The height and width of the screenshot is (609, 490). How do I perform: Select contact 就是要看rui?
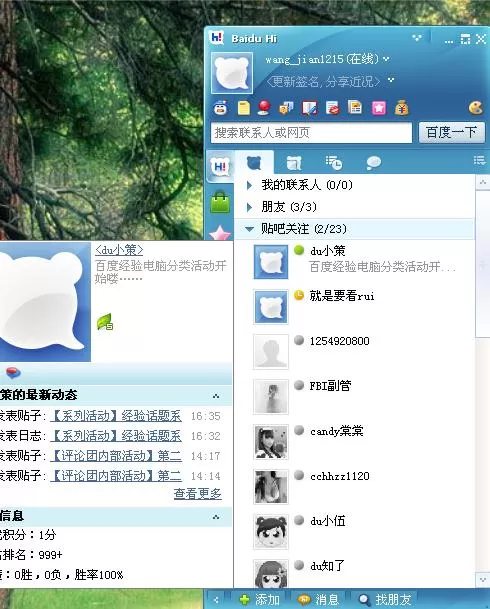(354, 307)
